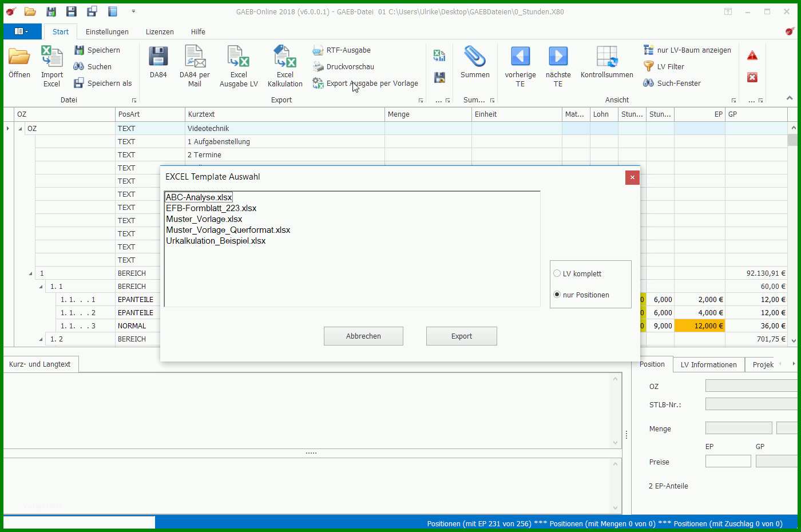The width and height of the screenshot is (801, 532).
Task: Open the Datei group dialog launcher
Action: click(x=134, y=101)
